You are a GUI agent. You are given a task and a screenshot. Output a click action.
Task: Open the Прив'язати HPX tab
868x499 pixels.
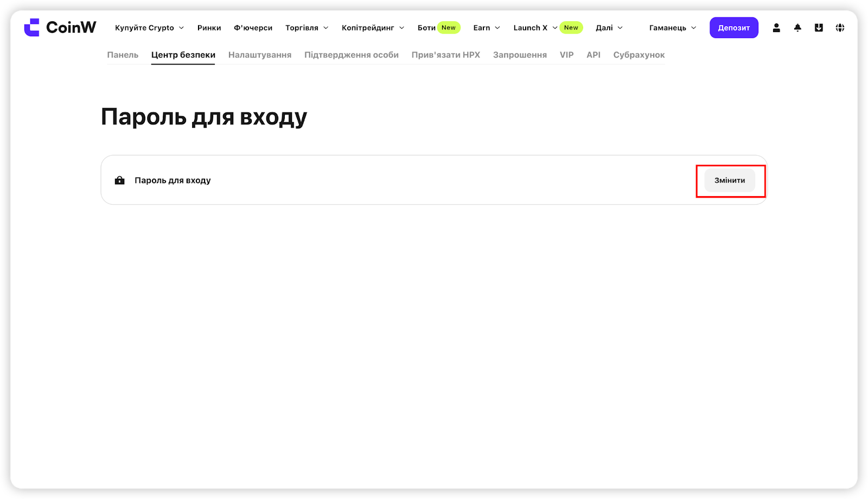tap(446, 55)
